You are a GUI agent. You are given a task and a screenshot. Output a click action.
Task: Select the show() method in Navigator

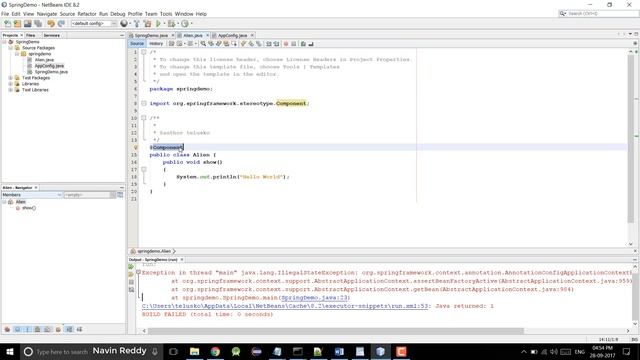pos(29,208)
